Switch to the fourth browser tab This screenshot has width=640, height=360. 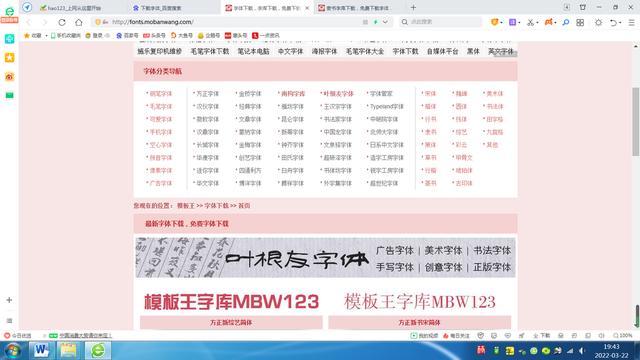click(359, 8)
